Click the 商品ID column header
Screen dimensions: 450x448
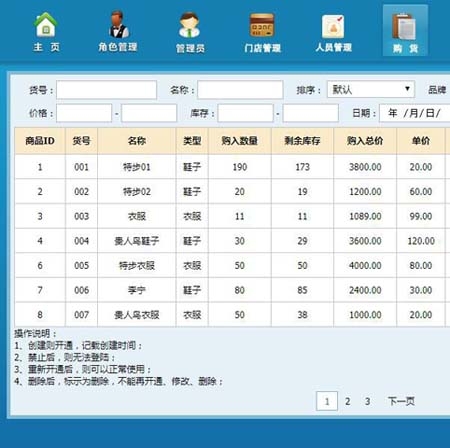point(40,141)
